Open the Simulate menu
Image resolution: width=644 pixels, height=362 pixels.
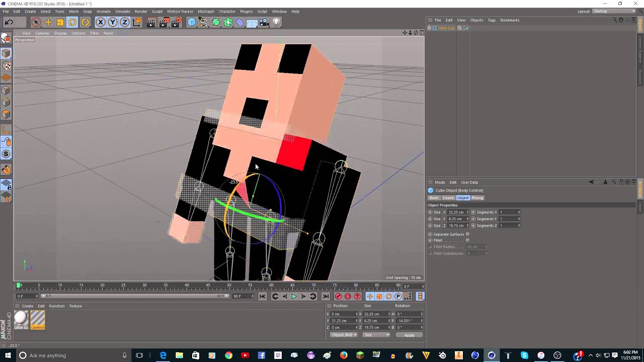coord(122,11)
